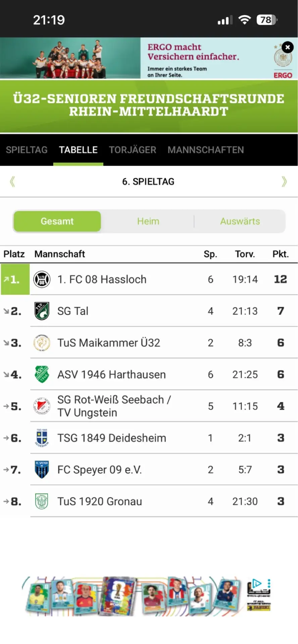The width and height of the screenshot is (298, 644).
Task: Tap the TuS 1920 Gronau crest
Action: 42,501
